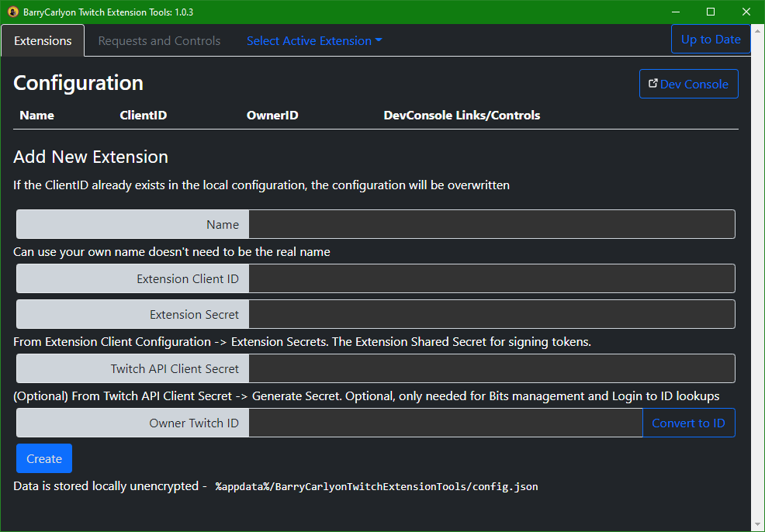Click the app icon in title bar

(x=13, y=12)
